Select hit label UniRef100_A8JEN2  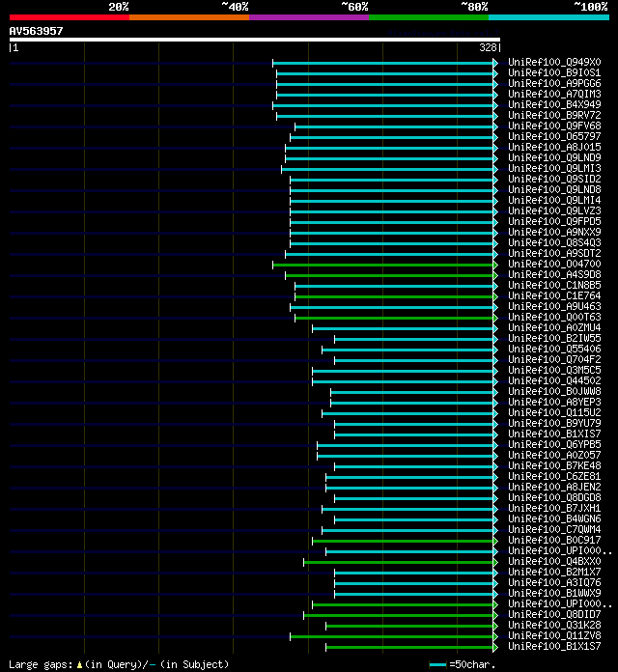pyautogui.click(x=554, y=487)
